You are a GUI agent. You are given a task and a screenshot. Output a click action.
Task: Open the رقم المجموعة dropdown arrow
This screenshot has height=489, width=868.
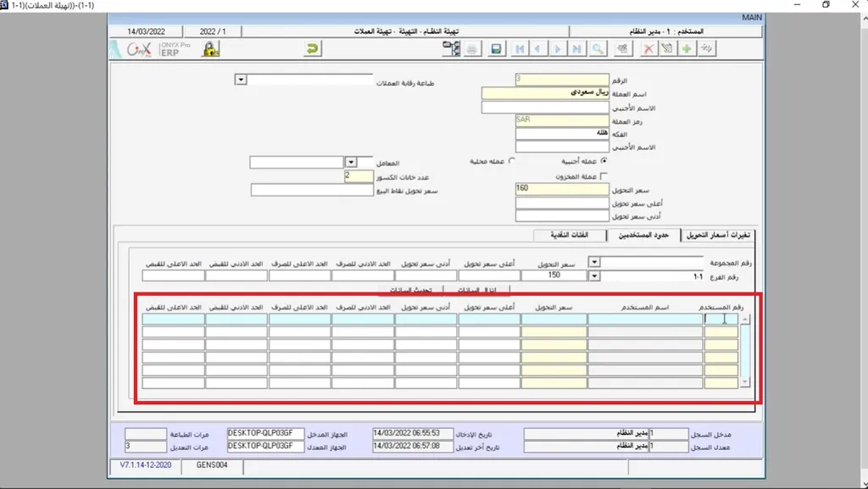[x=594, y=262]
